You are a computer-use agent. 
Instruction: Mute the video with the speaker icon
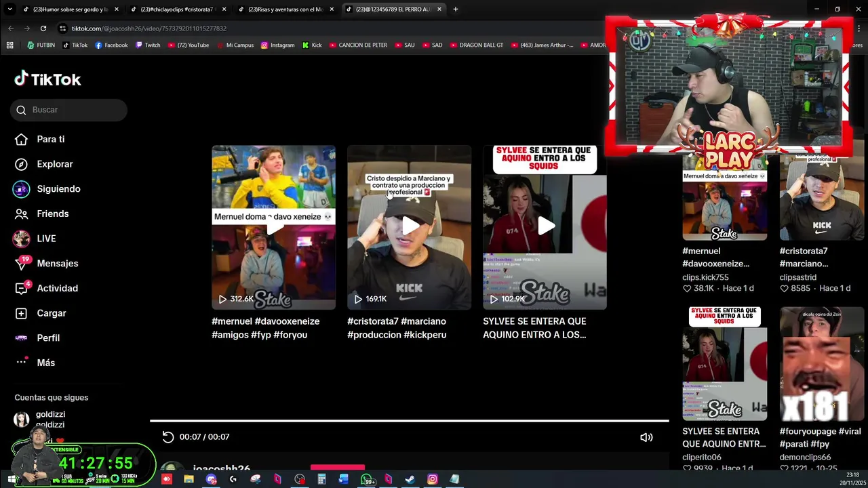point(646,438)
